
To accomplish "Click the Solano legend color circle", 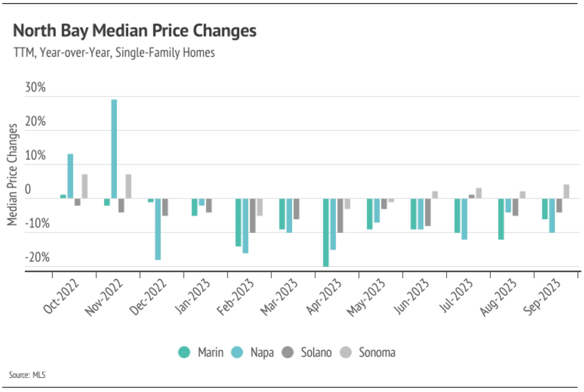I will coord(287,352).
